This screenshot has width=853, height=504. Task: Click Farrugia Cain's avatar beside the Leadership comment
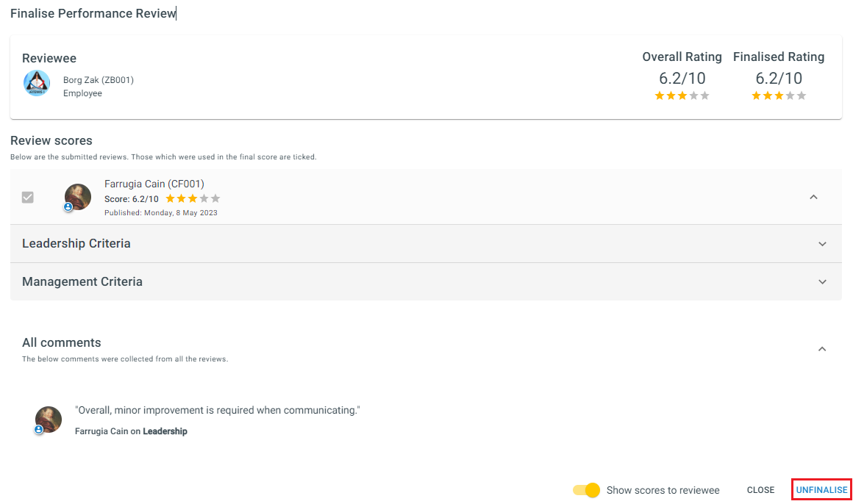[49, 420]
